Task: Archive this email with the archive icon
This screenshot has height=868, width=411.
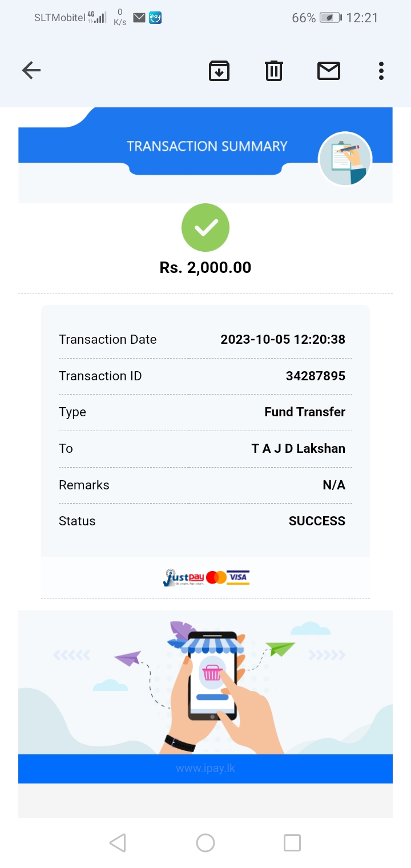Action: click(219, 71)
